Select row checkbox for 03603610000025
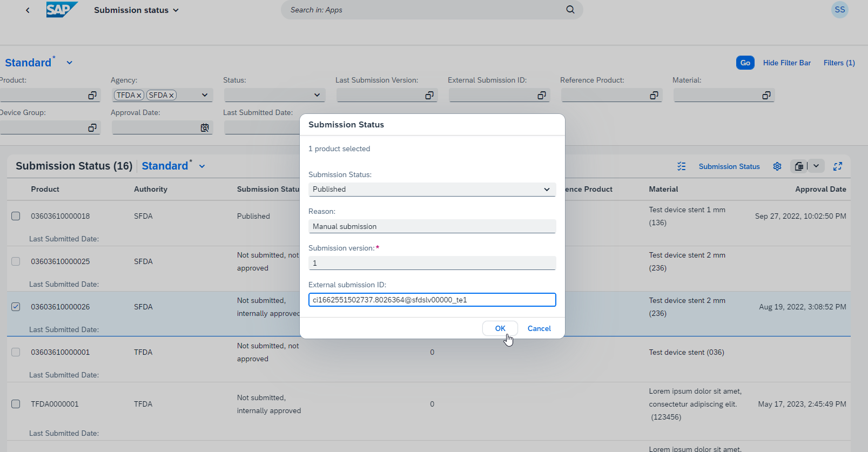Screen dimensions: 868x452 [16, 261]
